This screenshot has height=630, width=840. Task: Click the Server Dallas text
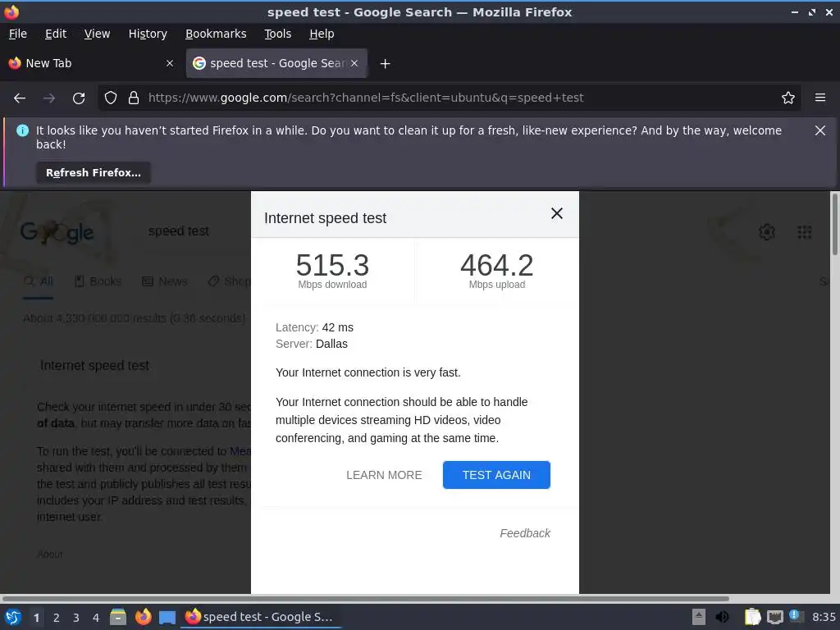coord(311,344)
